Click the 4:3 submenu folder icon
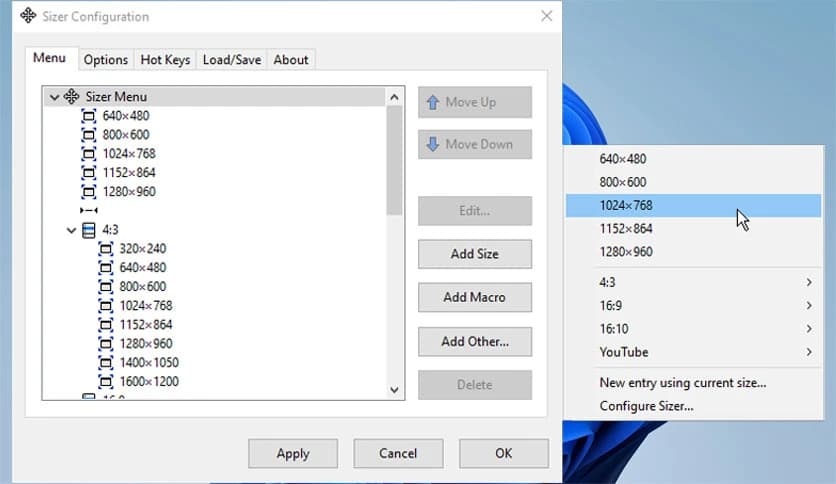The height and width of the screenshot is (484, 836). click(89, 230)
